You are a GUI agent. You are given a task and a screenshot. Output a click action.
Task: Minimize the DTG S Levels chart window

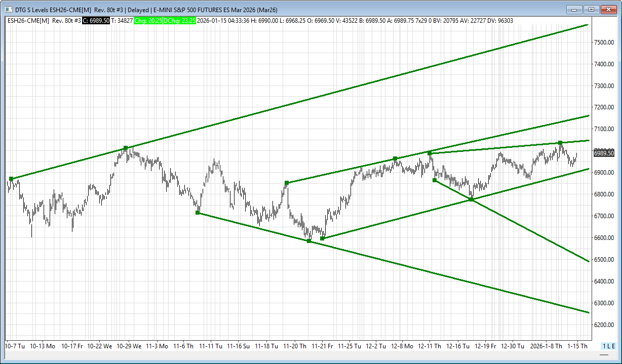pos(574,9)
